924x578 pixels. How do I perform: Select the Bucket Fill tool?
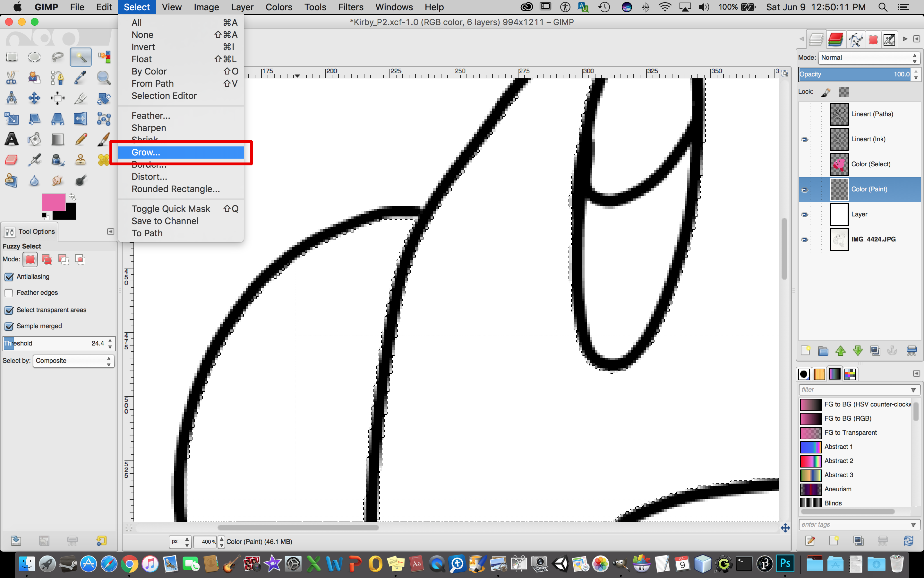click(x=34, y=139)
